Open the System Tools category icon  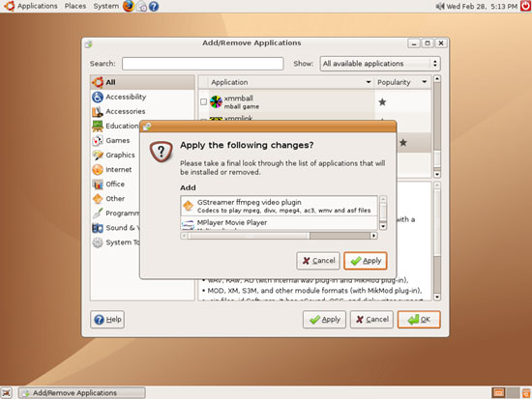pos(98,242)
